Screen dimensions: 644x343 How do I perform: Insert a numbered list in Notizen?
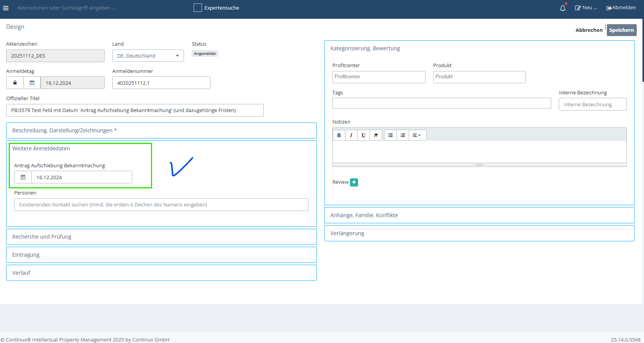[x=402, y=135]
